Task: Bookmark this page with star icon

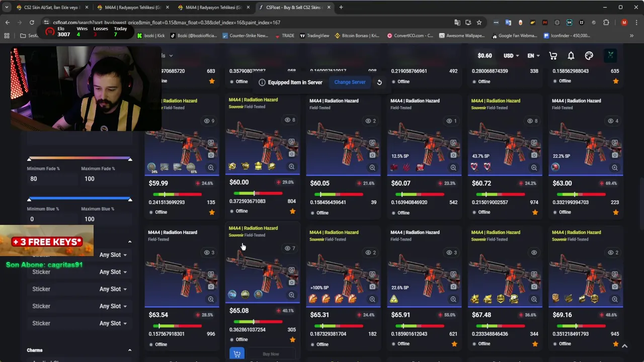Action: (479, 23)
